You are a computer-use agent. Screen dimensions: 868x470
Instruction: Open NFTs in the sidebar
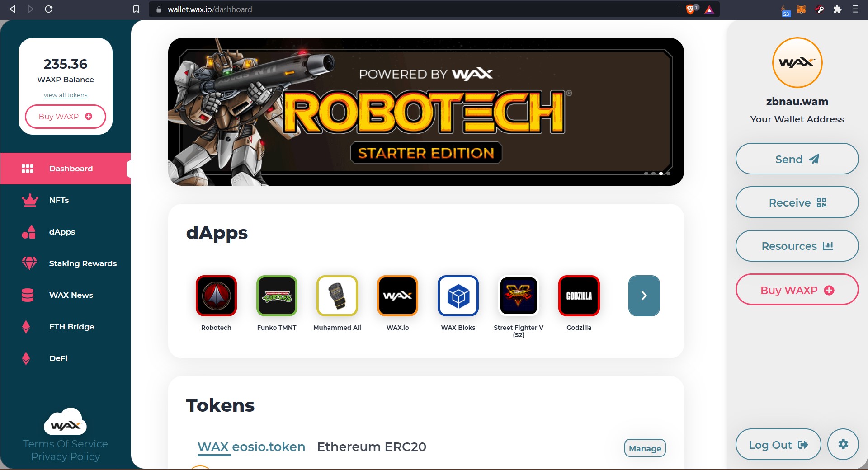pyautogui.click(x=66, y=200)
